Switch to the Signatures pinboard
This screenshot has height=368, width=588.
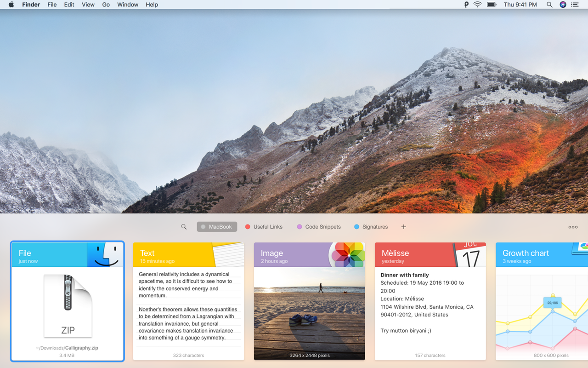[x=371, y=227]
